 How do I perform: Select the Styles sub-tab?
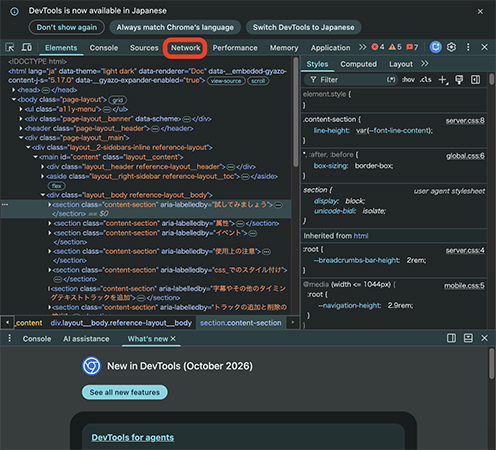pyautogui.click(x=317, y=64)
